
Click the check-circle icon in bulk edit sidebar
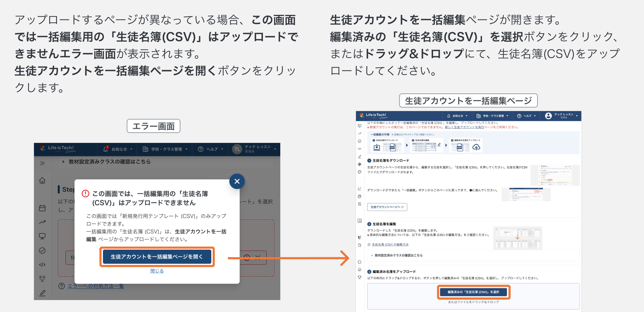click(360, 141)
